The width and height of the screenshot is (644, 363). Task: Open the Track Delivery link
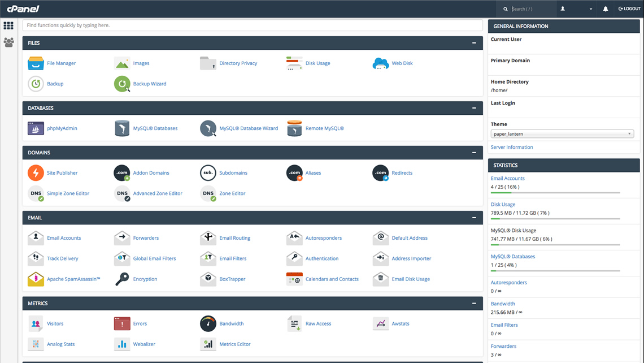coord(63,258)
